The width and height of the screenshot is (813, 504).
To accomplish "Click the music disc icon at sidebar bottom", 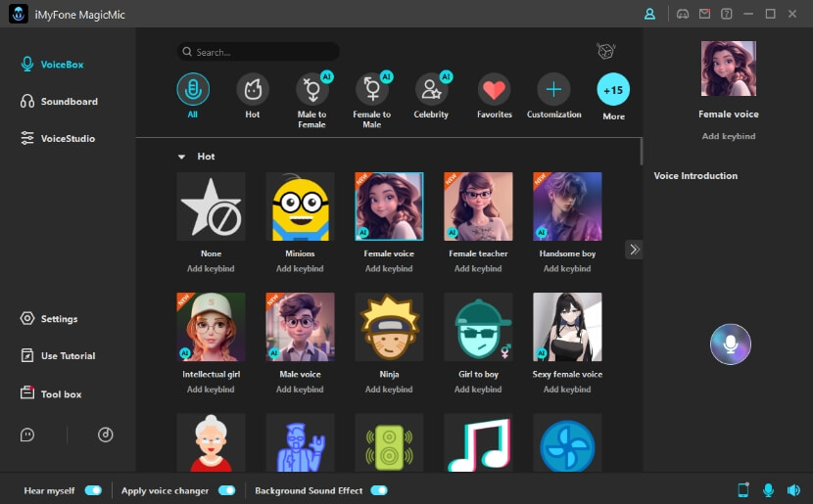I will click(x=105, y=435).
